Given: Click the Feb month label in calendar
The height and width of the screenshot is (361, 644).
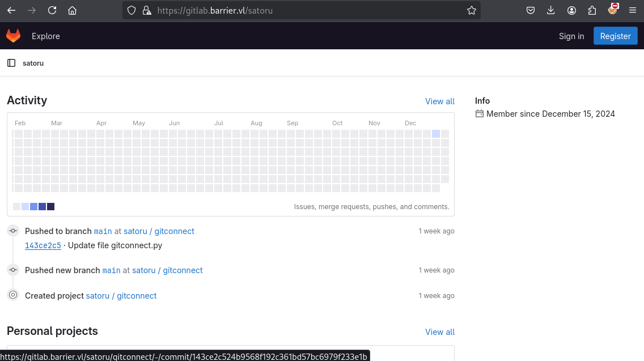Looking at the screenshot, I should click(x=20, y=123).
